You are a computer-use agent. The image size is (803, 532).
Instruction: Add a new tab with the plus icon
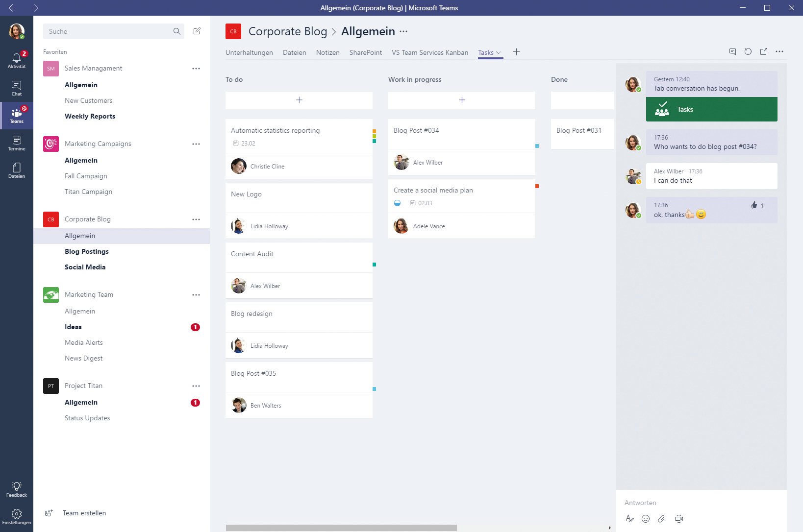pos(516,52)
